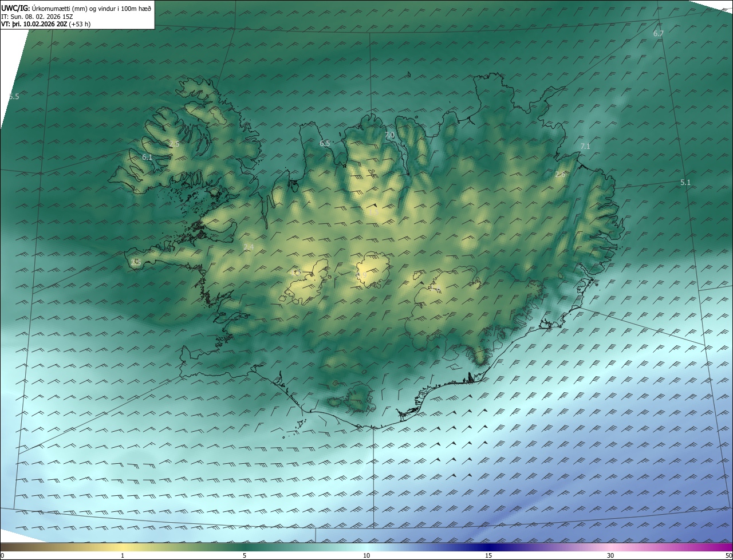Click the 5.5 value label on the map

pyautogui.click(x=14, y=97)
